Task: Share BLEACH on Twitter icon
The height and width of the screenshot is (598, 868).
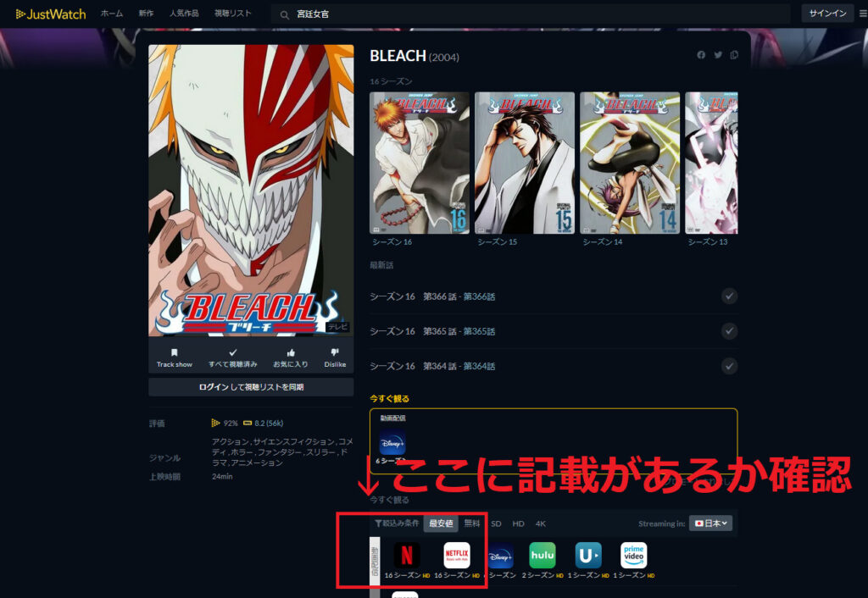Action: 718,55
